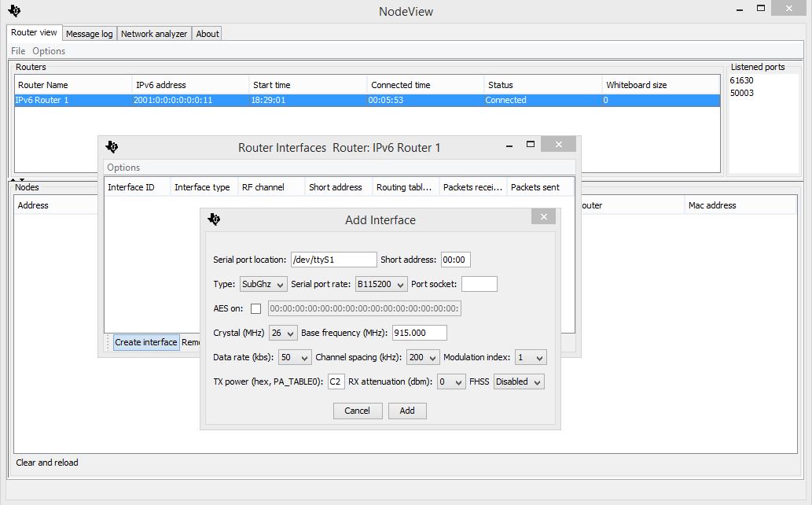The width and height of the screenshot is (812, 505).
Task: Open the Crystal (MHz) dropdown
Action: pyautogui.click(x=283, y=333)
